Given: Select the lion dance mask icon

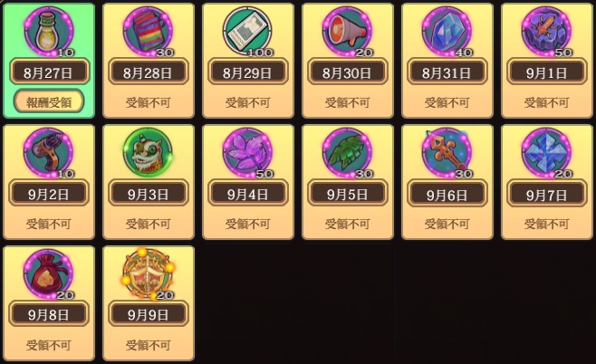Looking at the screenshot, I should click(149, 153).
